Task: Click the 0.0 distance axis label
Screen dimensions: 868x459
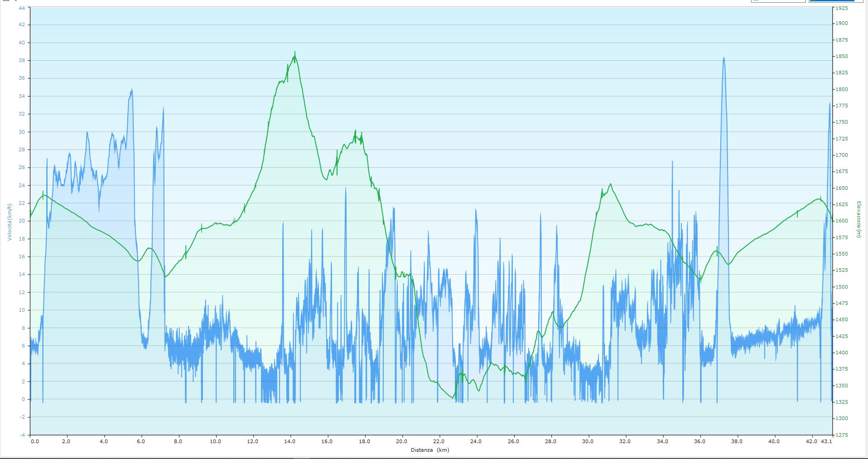Action: [35, 441]
